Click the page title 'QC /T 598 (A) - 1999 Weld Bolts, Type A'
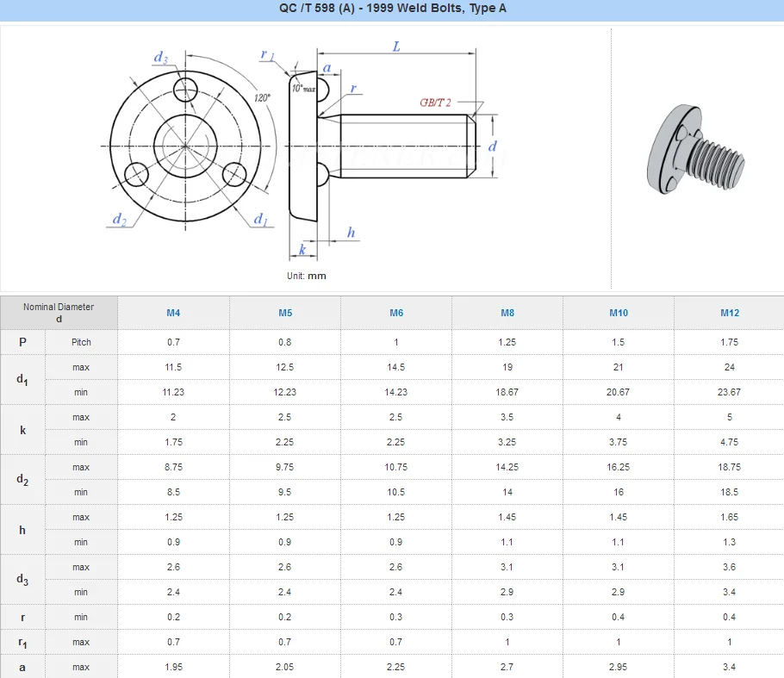 (393, 9)
